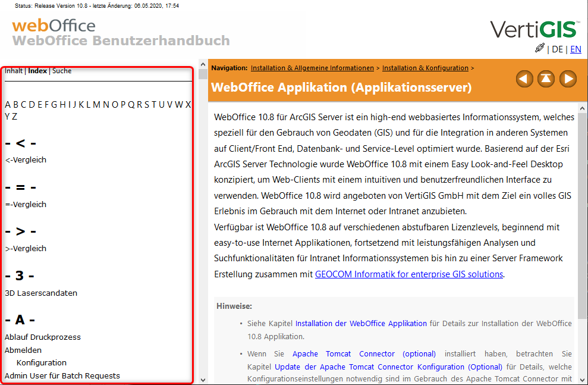Click the paperclip permalink icon

click(539, 48)
